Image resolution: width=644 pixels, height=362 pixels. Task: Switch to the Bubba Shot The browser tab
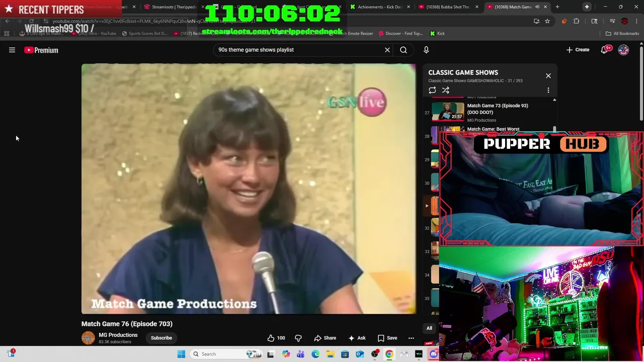pyautogui.click(x=448, y=7)
